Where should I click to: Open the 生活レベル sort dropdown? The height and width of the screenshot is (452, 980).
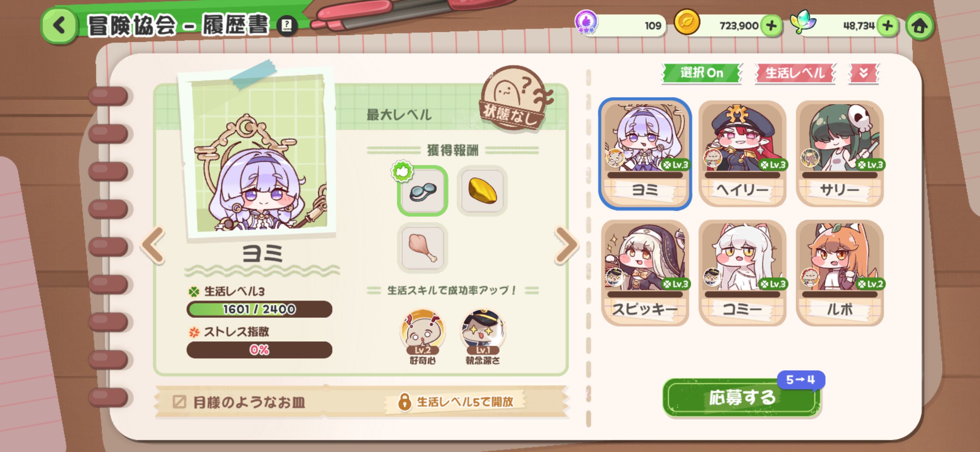click(x=795, y=73)
